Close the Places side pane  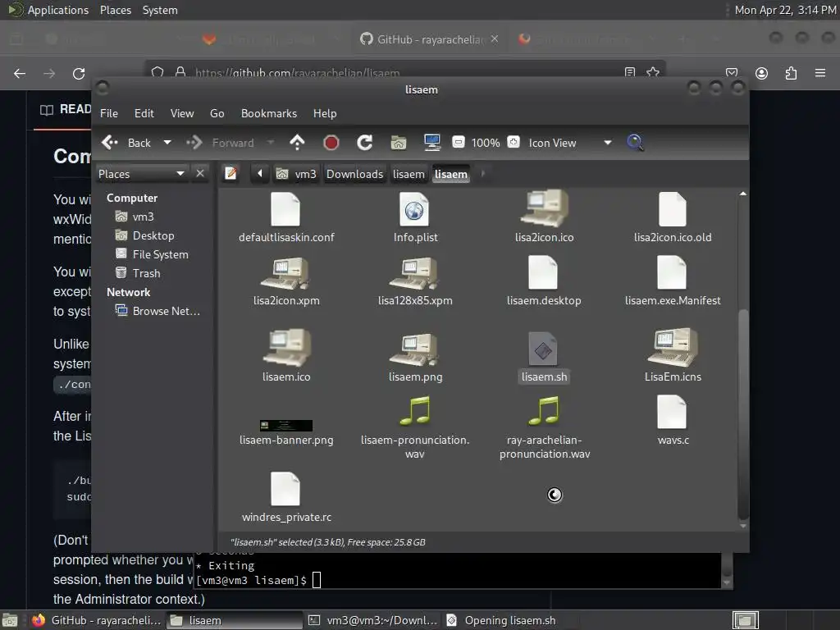(x=200, y=174)
